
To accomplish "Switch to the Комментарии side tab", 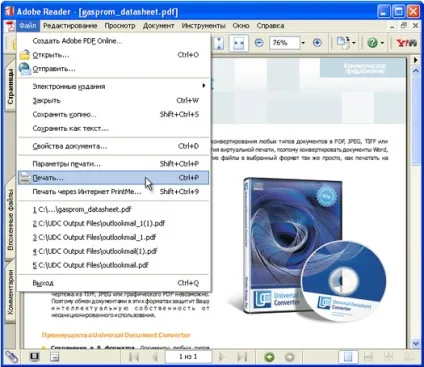I will click(10, 292).
